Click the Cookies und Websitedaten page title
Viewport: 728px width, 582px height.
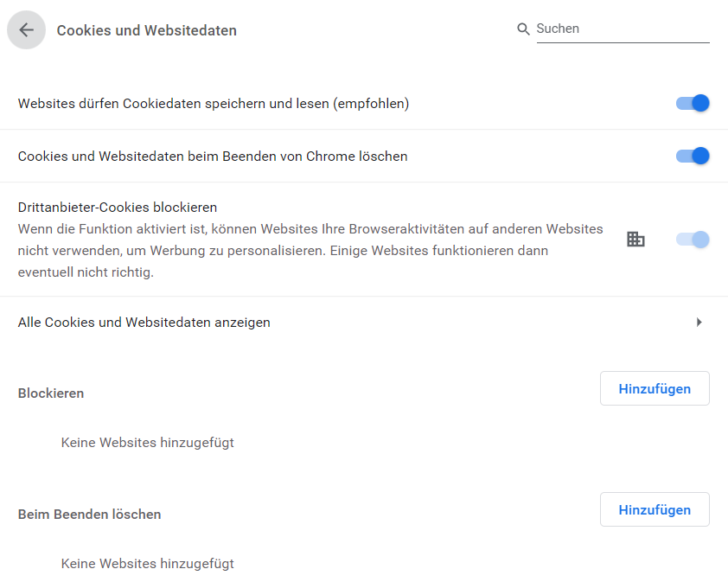[x=147, y=30]
